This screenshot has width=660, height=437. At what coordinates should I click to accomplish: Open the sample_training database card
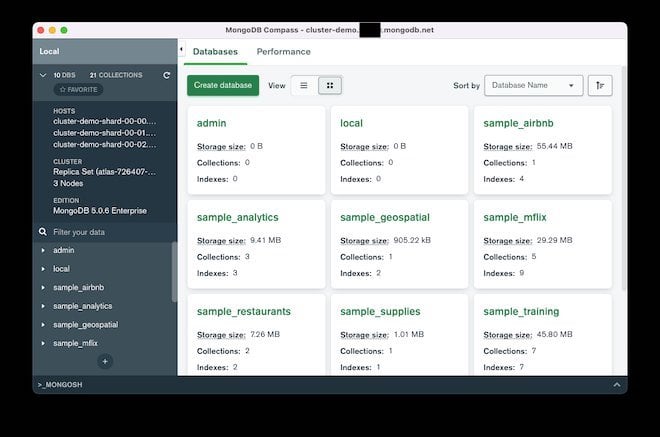(x=521, y=311)
